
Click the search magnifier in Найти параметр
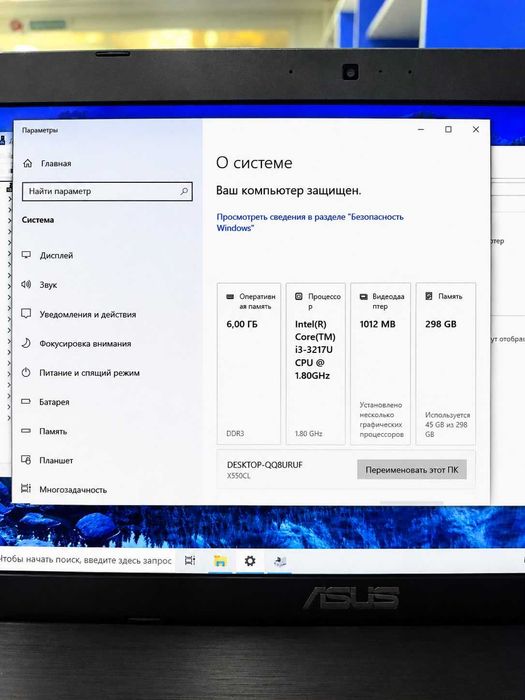click(x=184, y=191)
